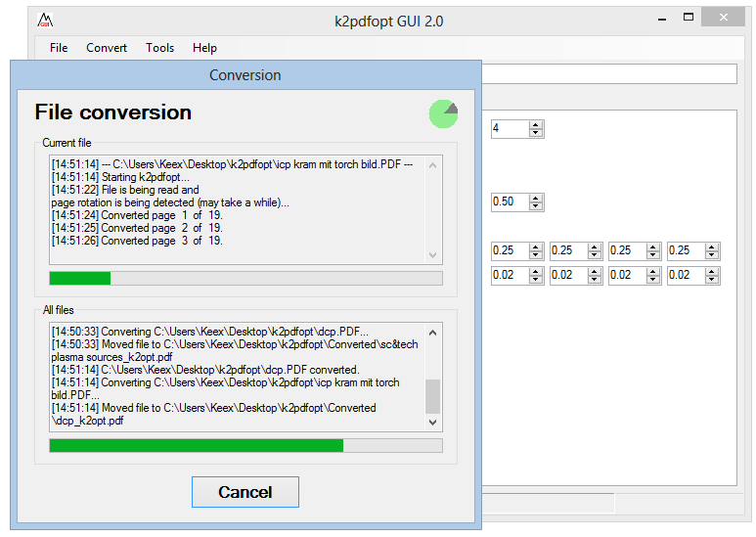The height and width of the screenshot is (537, 756).
Task: Click the All files log scrollbar thumb
Action: pyautogui.click(x=433, y=396)
